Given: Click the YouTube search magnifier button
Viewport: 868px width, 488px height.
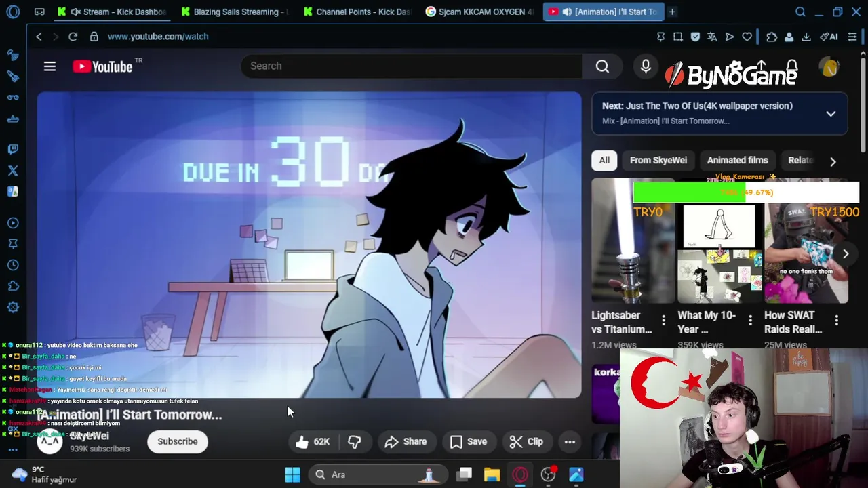Looking at the screenshot, I should (x=602, y=66).
